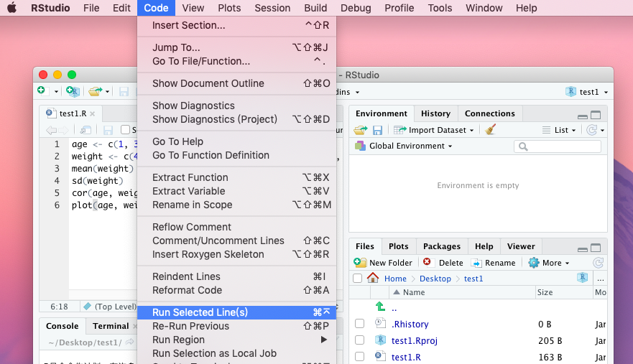The width and height of the screenshot is (633, 364).
Task: Click the Name column header to sort
Action: pos(462,292)
